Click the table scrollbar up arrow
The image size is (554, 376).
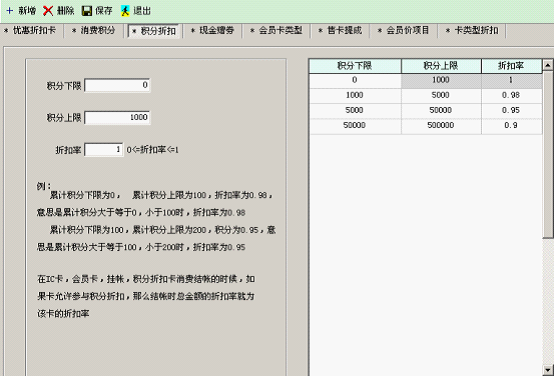point(548,65)
